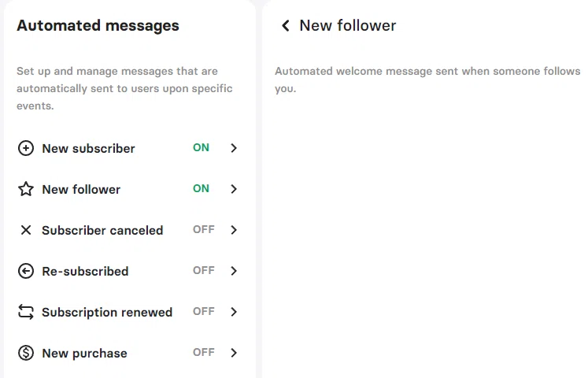Toggle the ON status for New subscriber

point(201,148)
